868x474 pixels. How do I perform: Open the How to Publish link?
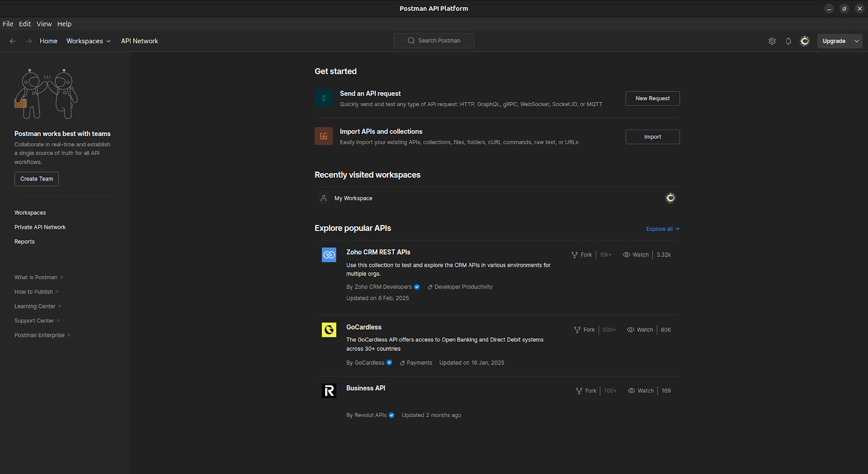36,292
